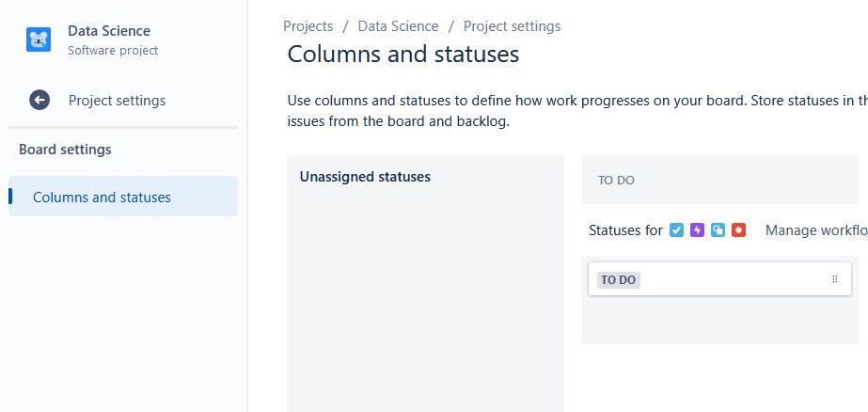
Task: Click the red Bug issue type icon
Action: [738, 230]
